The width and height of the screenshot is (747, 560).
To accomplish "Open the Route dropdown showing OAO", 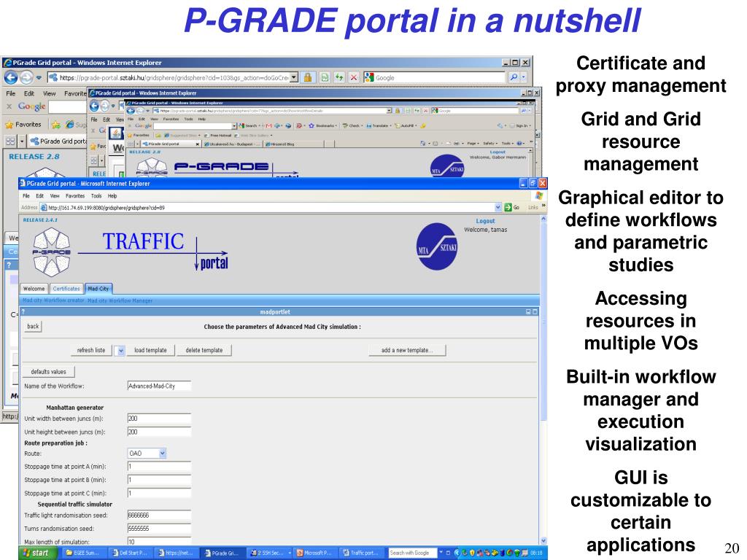I will [147, 454].
